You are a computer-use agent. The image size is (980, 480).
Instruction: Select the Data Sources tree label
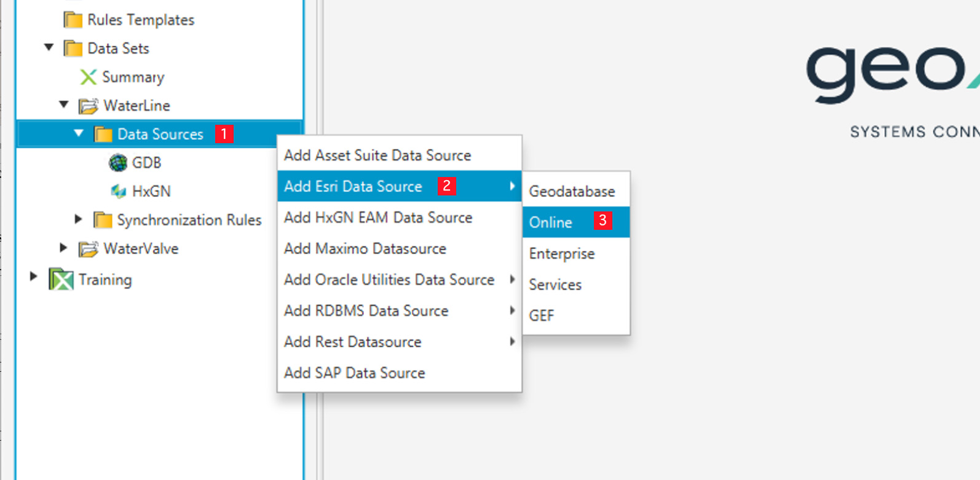point(160,134)
